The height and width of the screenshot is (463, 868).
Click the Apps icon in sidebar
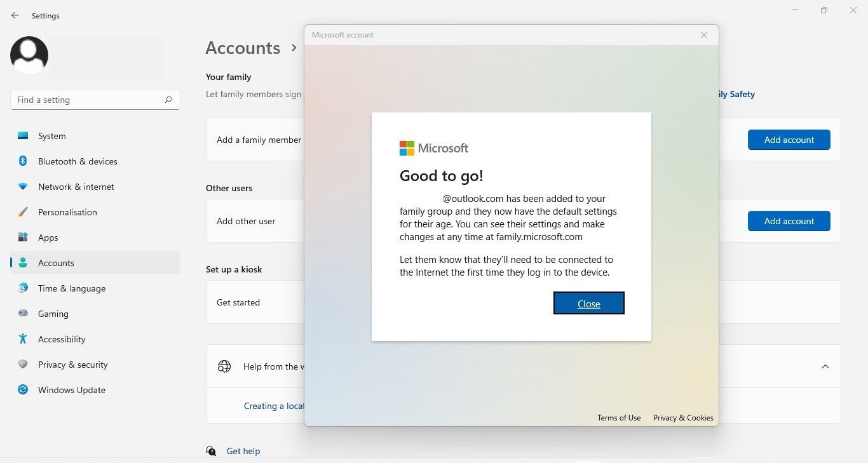coord(23,238)
